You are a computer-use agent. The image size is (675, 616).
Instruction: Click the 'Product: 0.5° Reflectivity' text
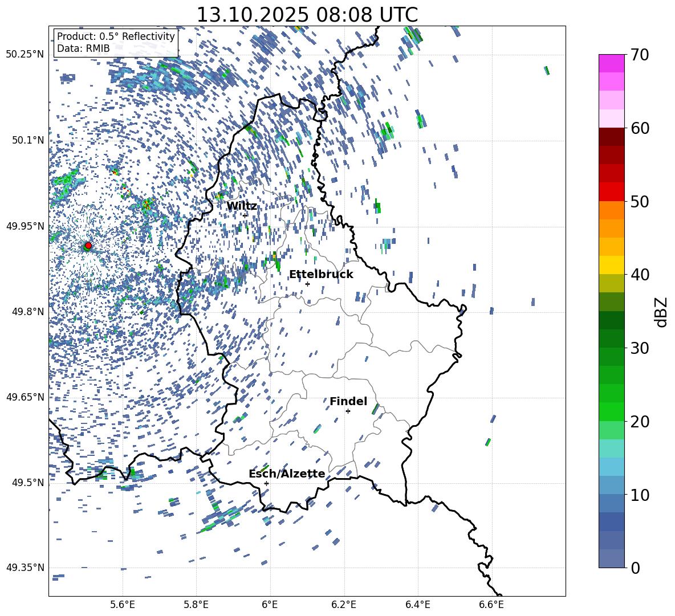[x=116, y=36]
